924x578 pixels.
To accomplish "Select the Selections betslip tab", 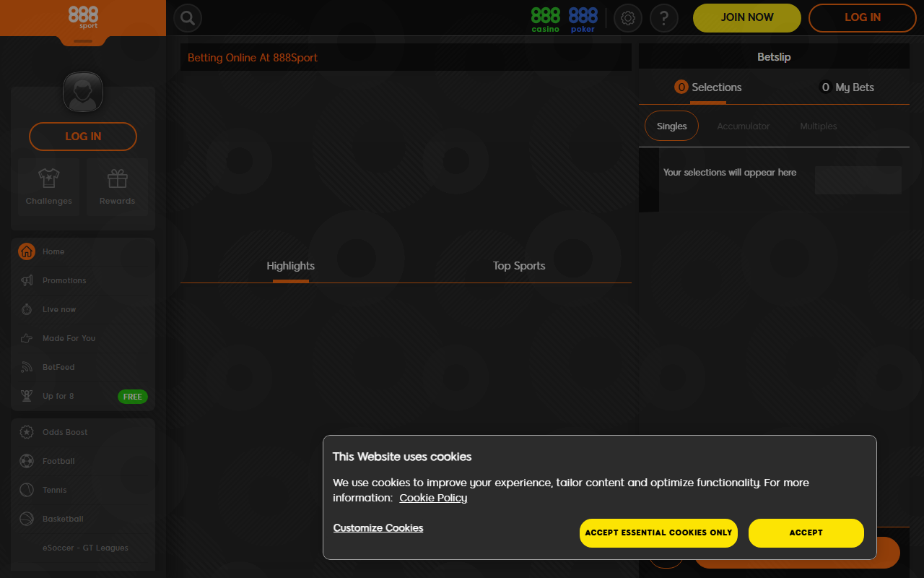I will (x=707, y=87).
